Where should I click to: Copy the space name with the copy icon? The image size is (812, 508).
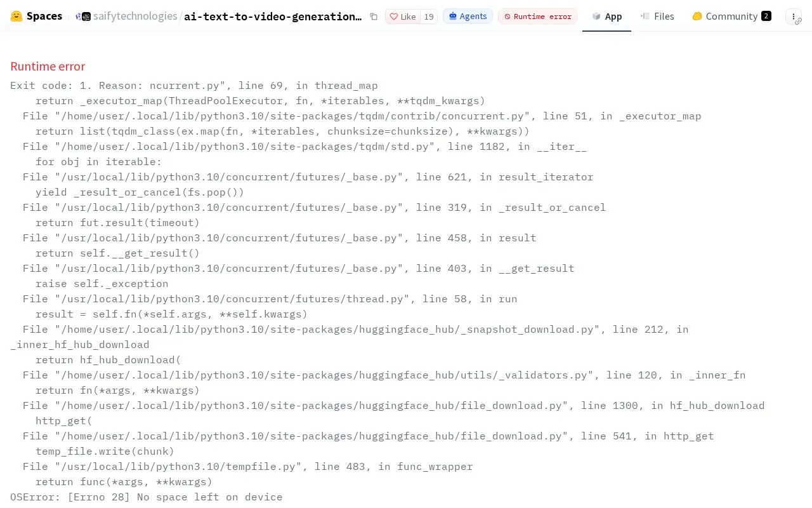tap(374, 17)
